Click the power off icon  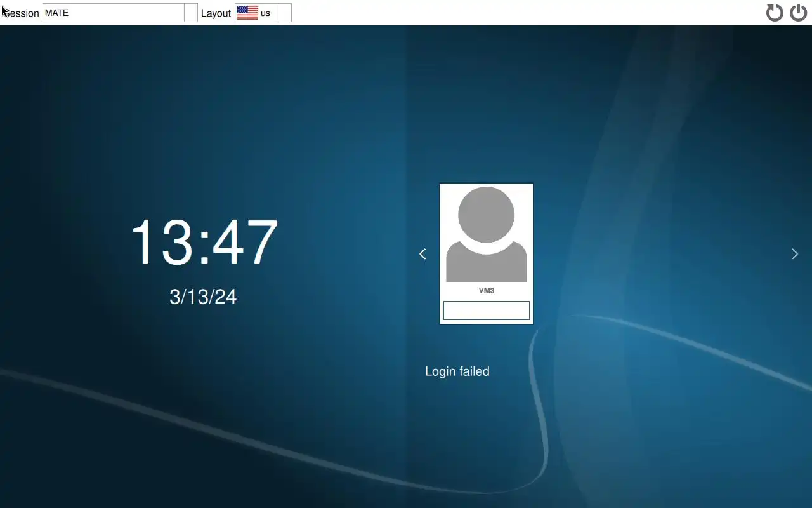point(798,13)
